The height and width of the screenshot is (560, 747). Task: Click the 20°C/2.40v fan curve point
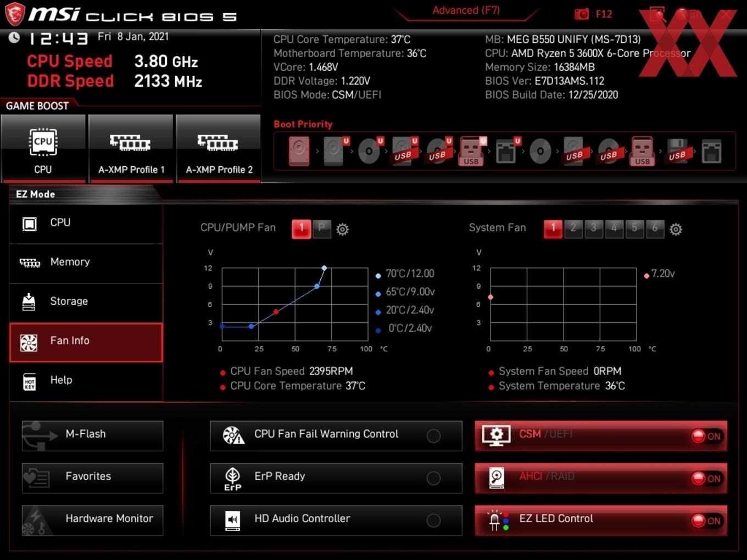(251, 326)
